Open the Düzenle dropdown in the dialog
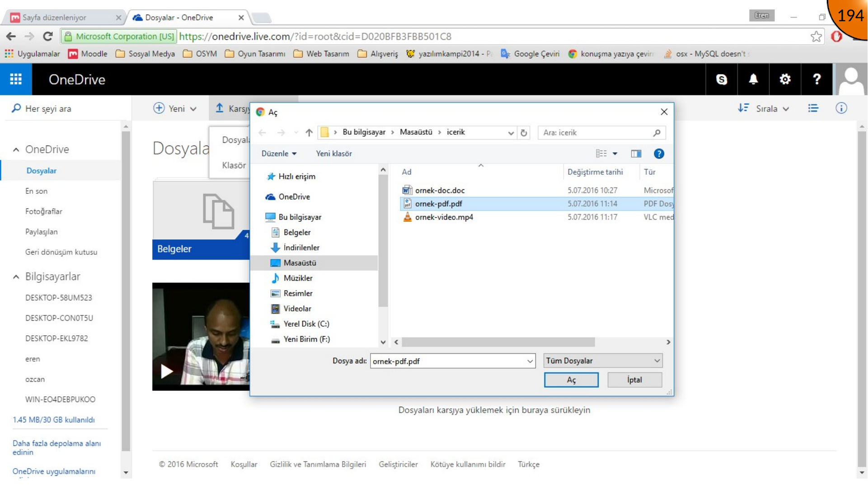Screen dimensions: 868x488 (x=279, y=154)
